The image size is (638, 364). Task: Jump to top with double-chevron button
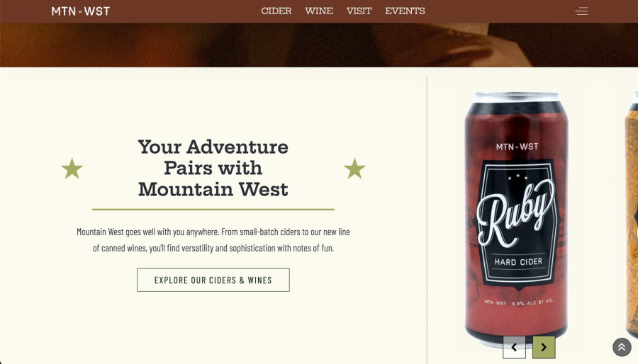[622, 347]
